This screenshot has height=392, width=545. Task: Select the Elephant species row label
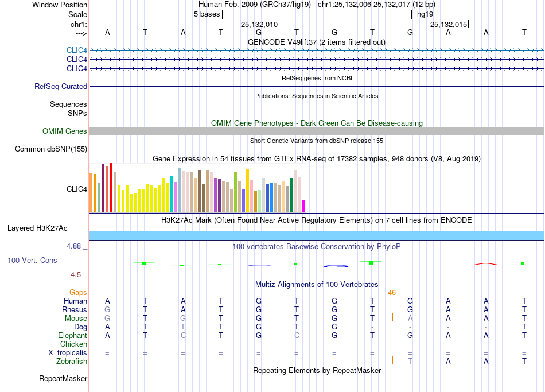[72, 335]
